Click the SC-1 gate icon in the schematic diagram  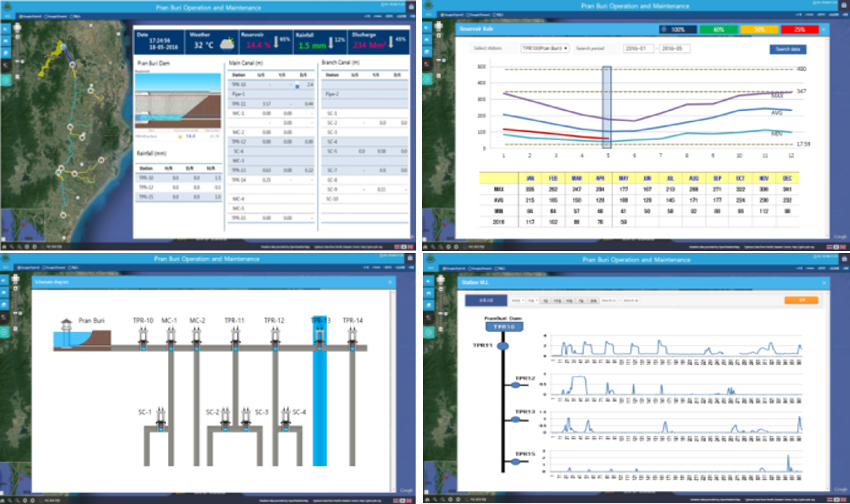(x=161, y=420)
